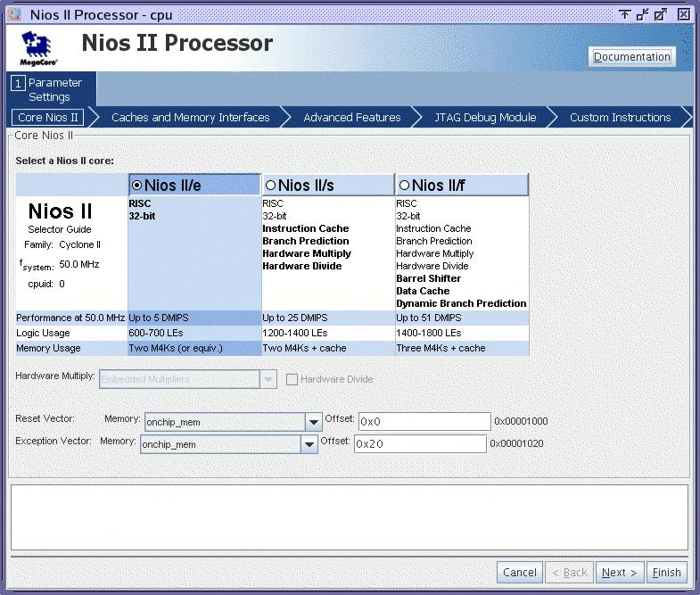Image resolution: width=700 pixels, height=595 pixels.
Task: Click the 'Dynamic Branch Prediction' feature text
Action: pyautogui.click(x=461, y=303)
